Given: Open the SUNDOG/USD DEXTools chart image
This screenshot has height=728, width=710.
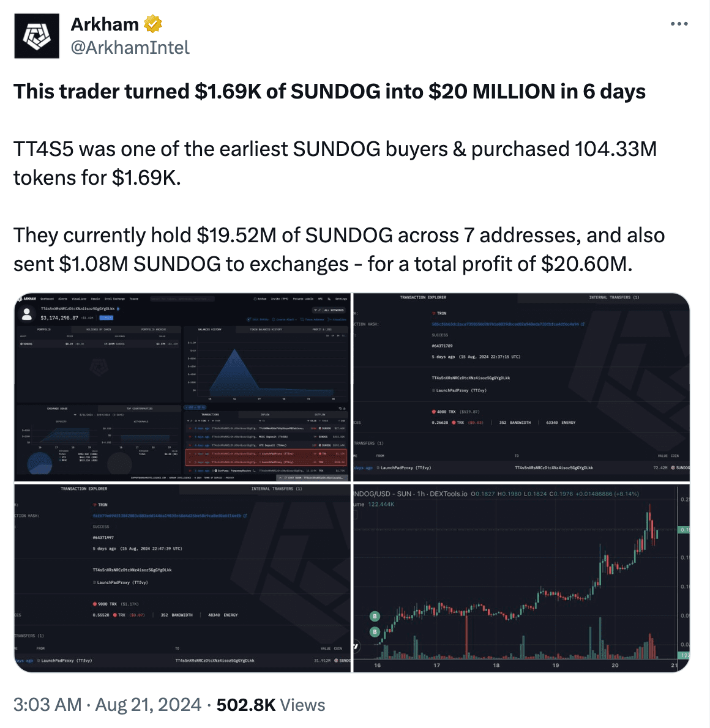Looking at the screenshot, I should click(x=521, y=578).
